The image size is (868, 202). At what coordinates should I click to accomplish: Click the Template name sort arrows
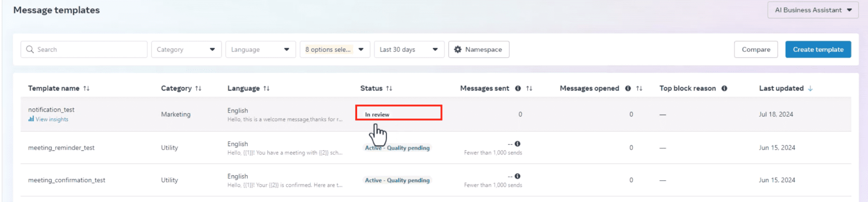(x=86, y=89)
